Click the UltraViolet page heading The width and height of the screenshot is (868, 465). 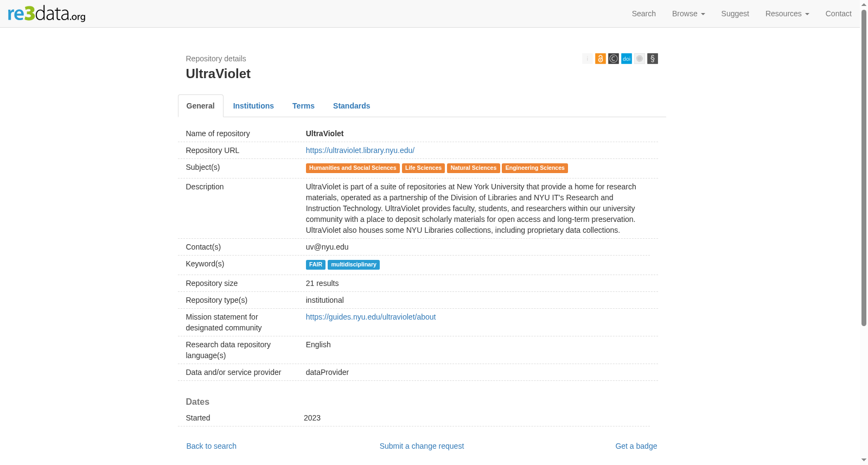218,74
